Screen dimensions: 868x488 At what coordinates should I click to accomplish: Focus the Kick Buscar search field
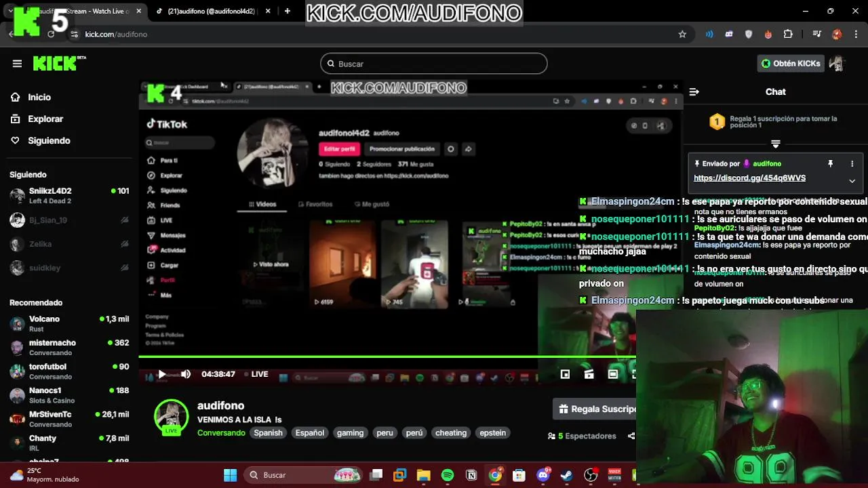(x=434, y=64)
